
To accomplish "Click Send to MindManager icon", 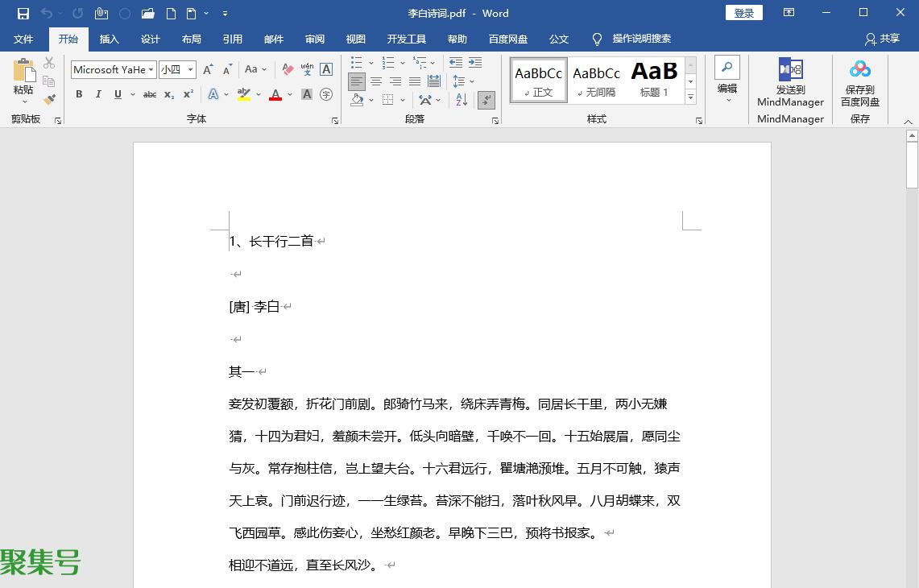I will pos(790,70).
